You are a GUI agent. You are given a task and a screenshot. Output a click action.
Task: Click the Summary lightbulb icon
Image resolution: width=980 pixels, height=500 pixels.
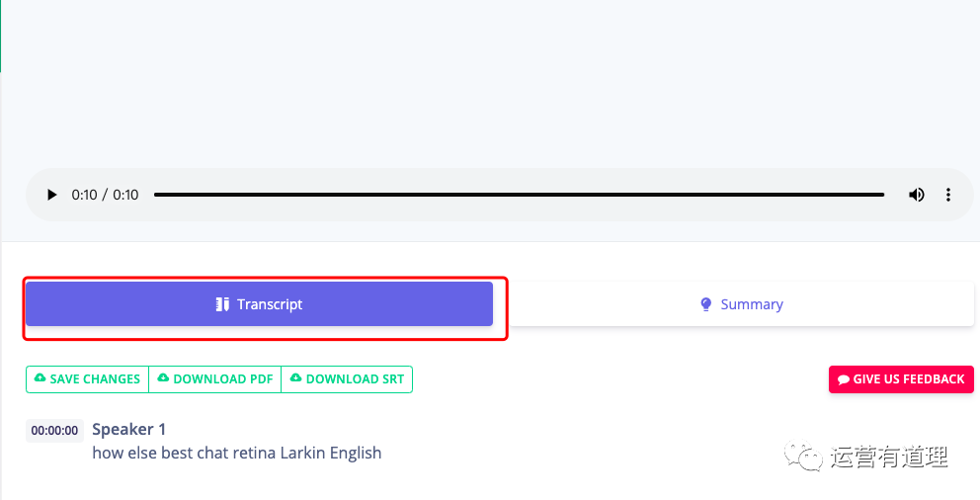[x=705, y=304]
